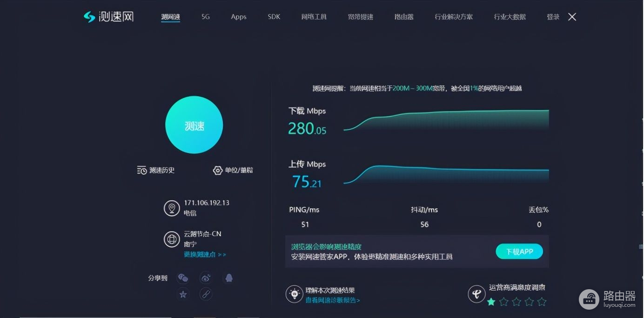Open the Apps menu item
Viewport: 644px width, 318px height.
click(x=239, y=17)
